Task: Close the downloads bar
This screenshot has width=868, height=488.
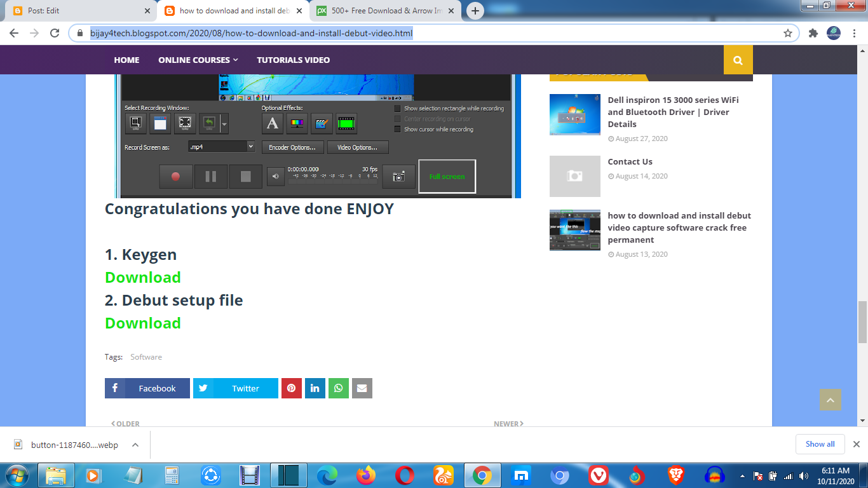Action: coord(856,444)
